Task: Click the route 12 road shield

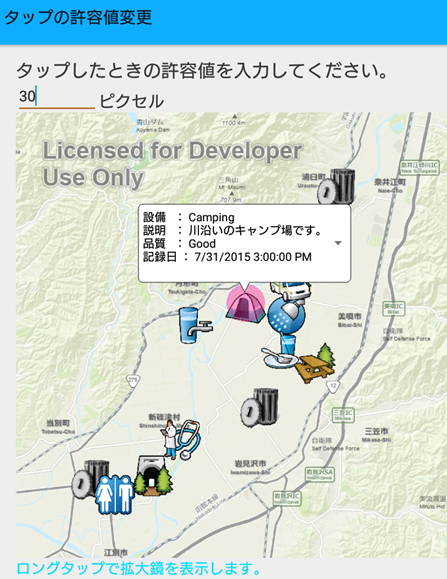Action: 333,386
